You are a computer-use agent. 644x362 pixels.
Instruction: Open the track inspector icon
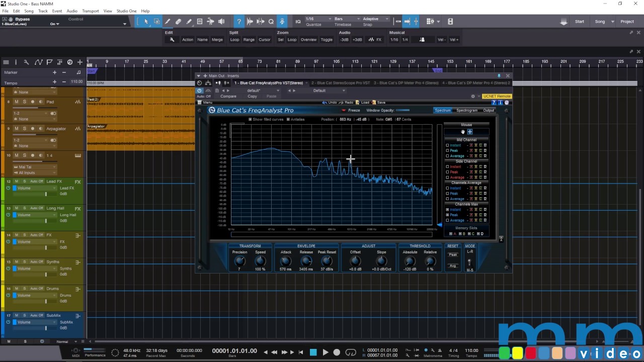tap(16, 62)
